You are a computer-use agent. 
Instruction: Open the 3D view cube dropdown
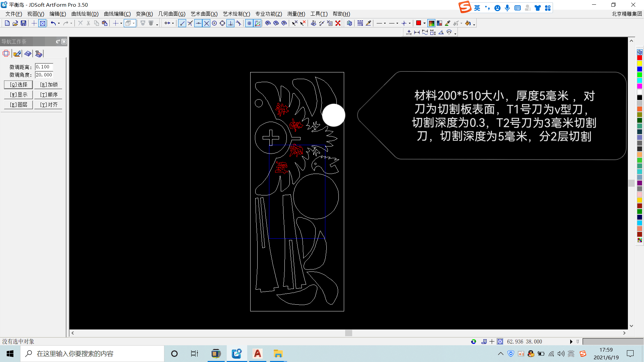(x=133, y=23)
